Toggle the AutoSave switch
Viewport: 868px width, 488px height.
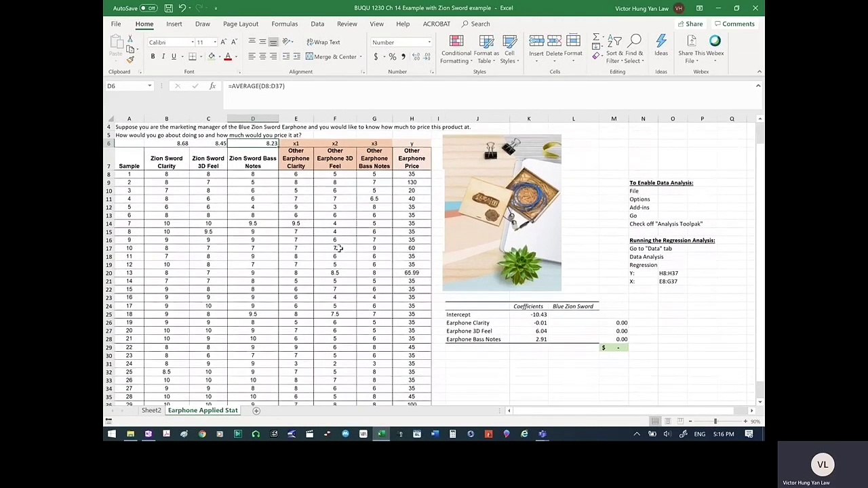point(148,8)
